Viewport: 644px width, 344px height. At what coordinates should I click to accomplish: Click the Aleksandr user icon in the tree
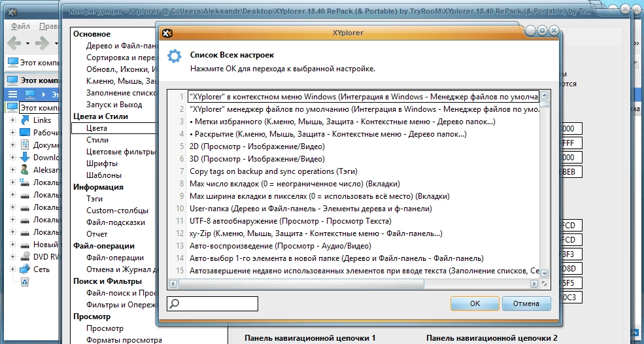coord(25,170)
